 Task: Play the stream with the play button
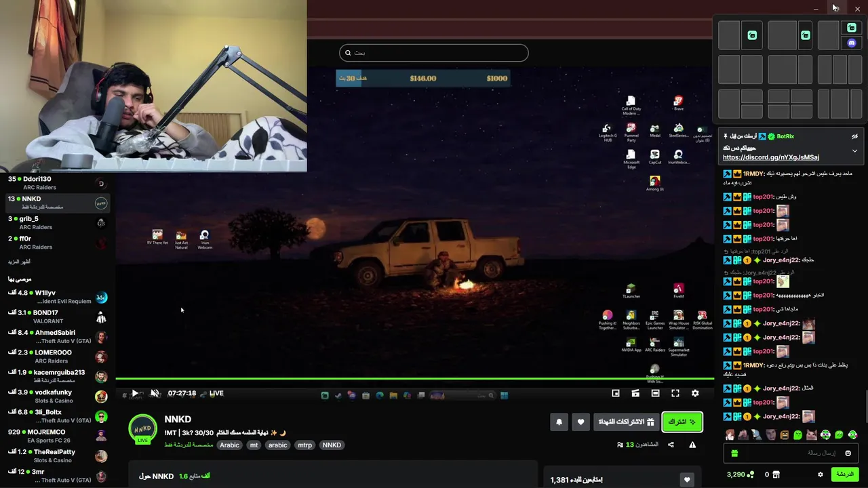point(135,393)
